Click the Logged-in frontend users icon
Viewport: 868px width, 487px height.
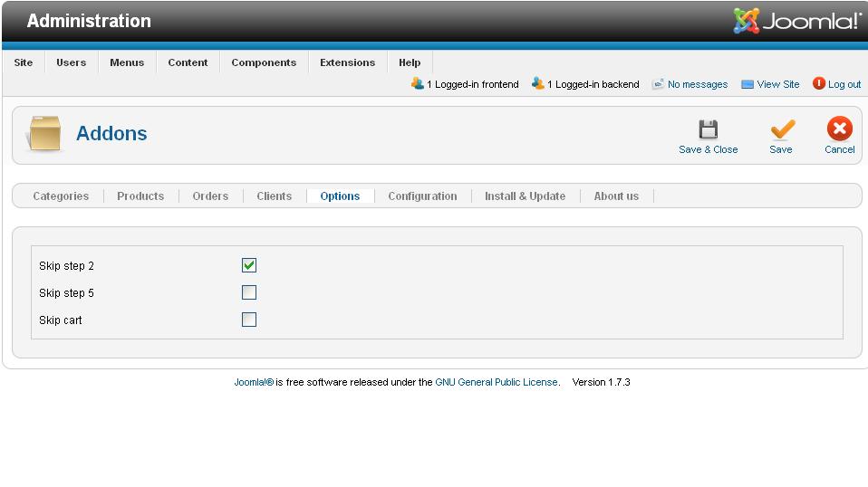(418, 83)
